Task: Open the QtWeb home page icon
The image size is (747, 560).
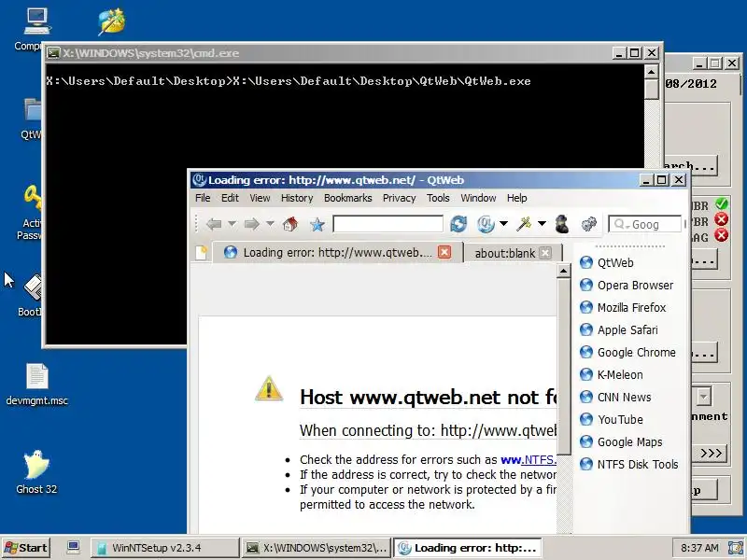Action: (x=290, y=224)
